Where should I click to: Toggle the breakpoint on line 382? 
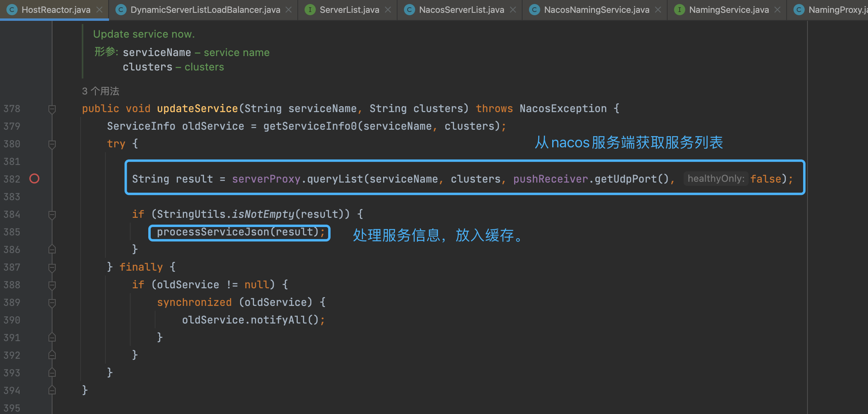[34, 179]
